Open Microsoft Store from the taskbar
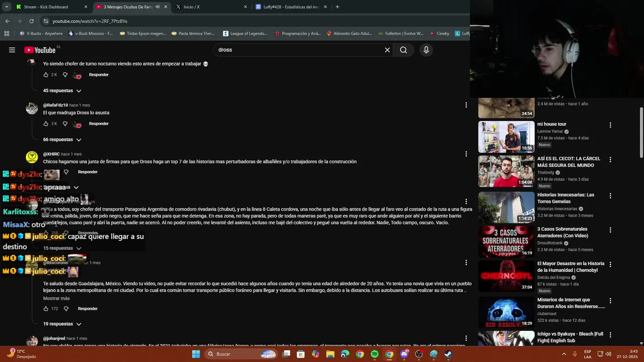Image resolution: width=644 pixels, height=362 pixels. [x=300, y=354]
